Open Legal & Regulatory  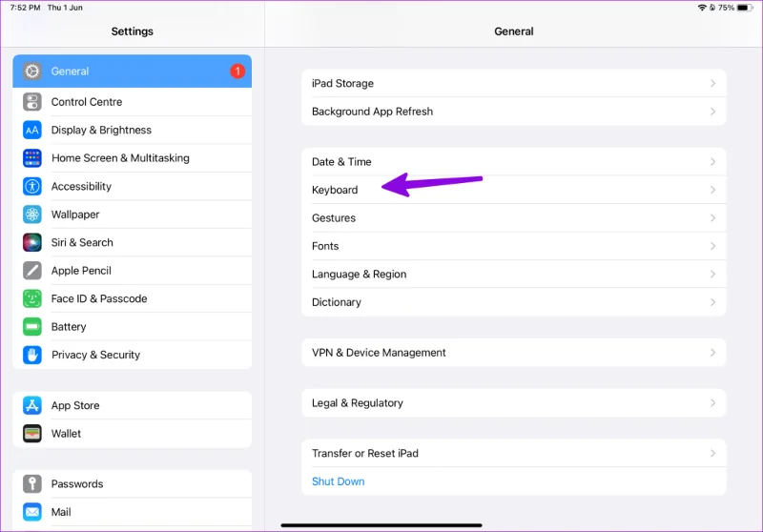514,403
